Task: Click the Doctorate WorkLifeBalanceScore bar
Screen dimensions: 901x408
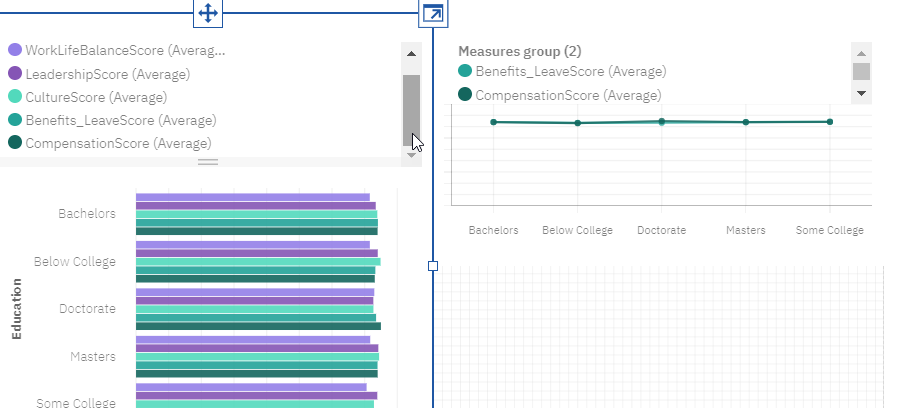Action: coord(255,292)
